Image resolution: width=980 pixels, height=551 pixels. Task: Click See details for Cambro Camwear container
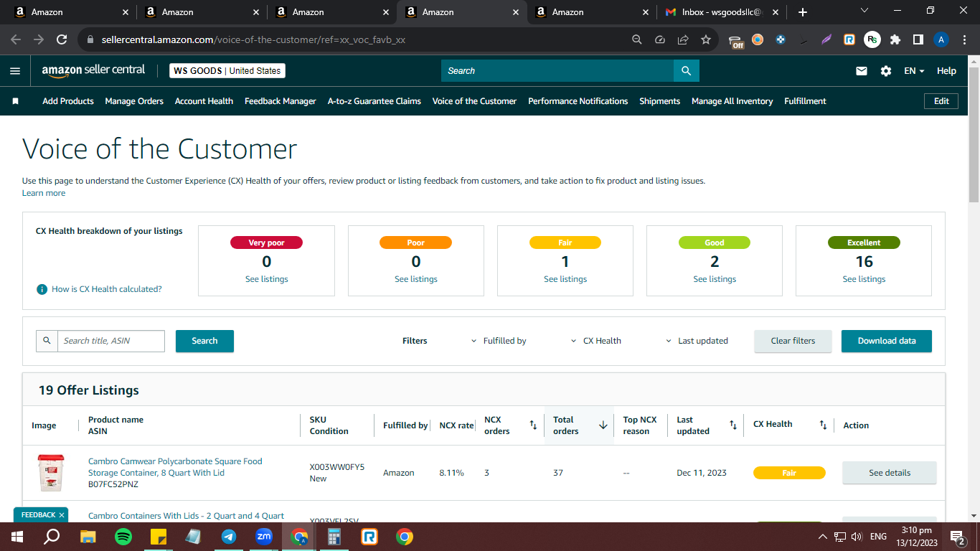click(890, 473)
